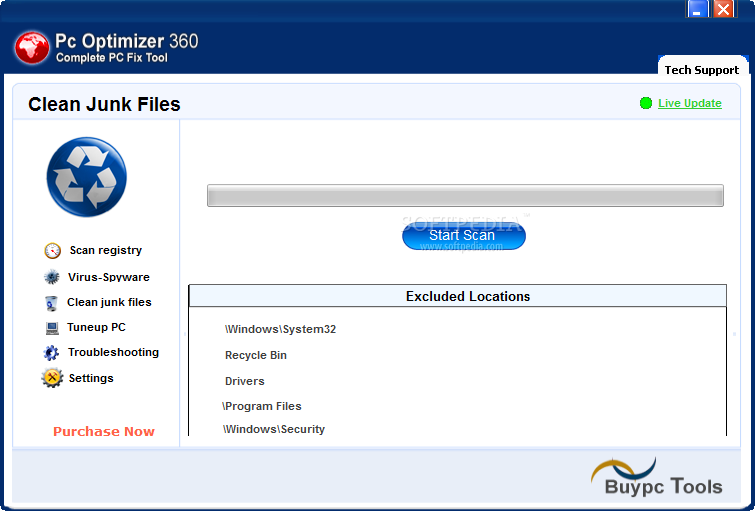Viewport: 755px width, 511px height.
Task: Open the Scan registry section
Action: coord(106,250)
